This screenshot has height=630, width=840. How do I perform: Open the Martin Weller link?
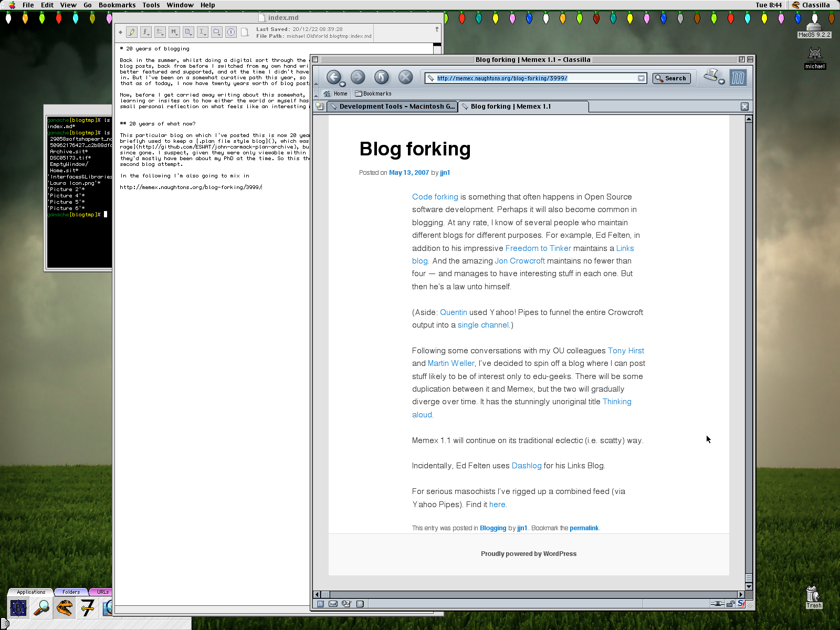[451, 363]
